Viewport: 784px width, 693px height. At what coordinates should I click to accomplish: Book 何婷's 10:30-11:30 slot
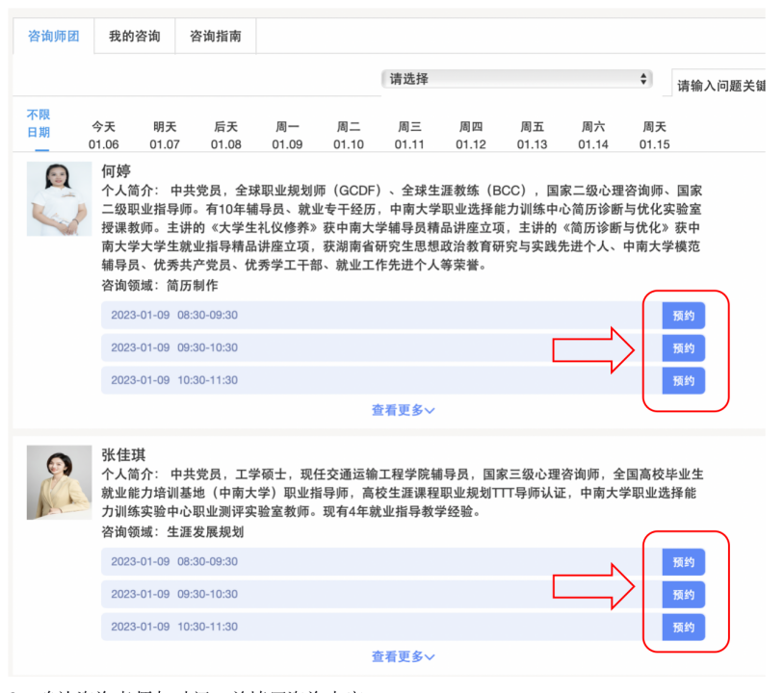coord(683,380)
